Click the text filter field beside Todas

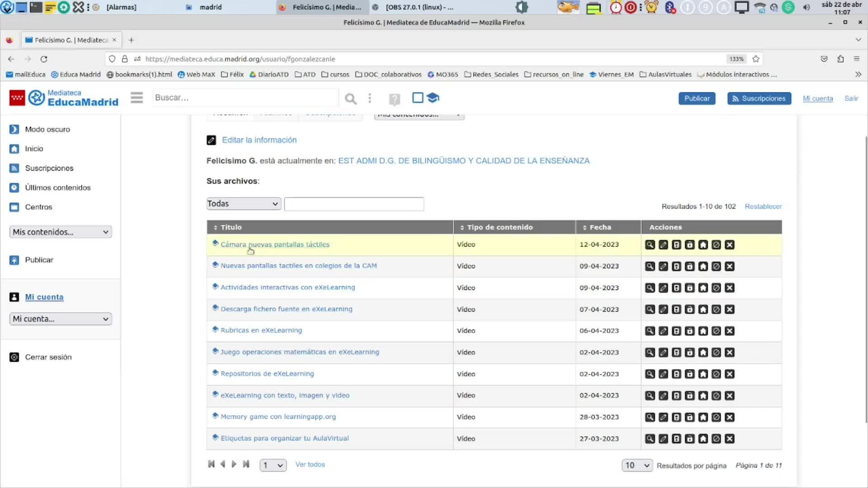coord(354,204)
